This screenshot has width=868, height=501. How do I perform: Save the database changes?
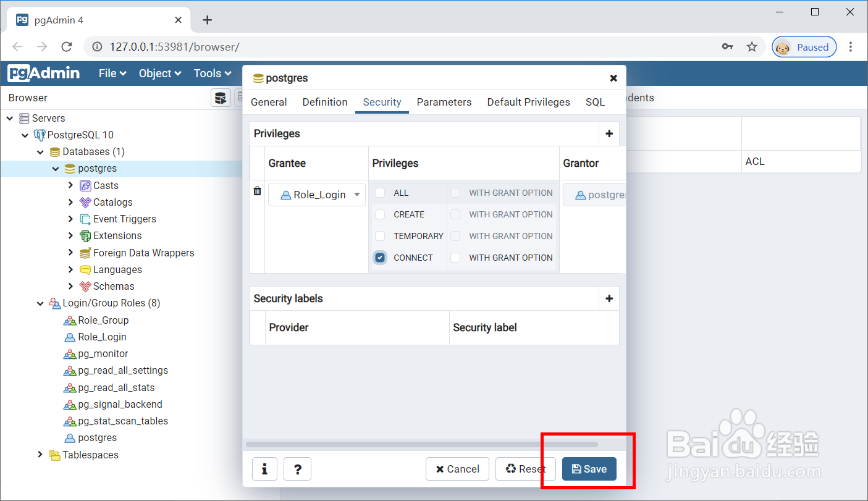[589, 469]
